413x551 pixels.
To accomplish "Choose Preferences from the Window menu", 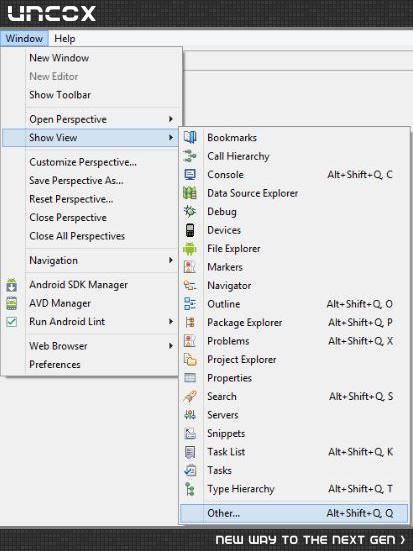I will coord(54,364).
